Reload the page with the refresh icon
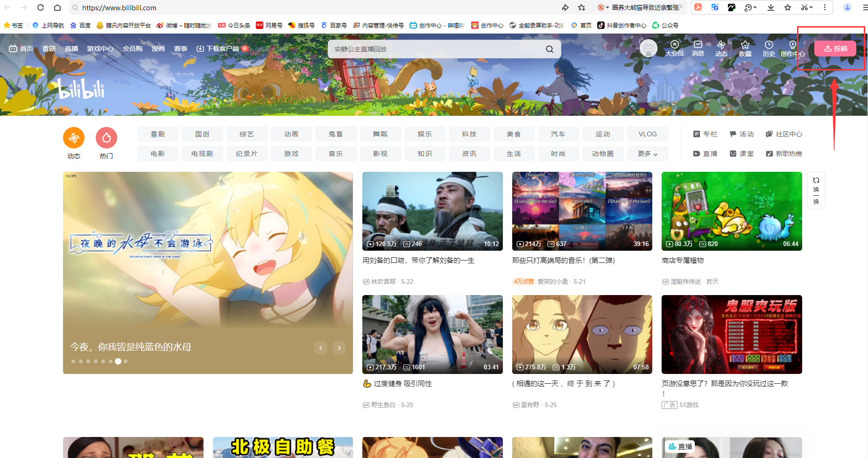This screenshot has height=458, width=868. pyautogui.click(x=41, y=7)
